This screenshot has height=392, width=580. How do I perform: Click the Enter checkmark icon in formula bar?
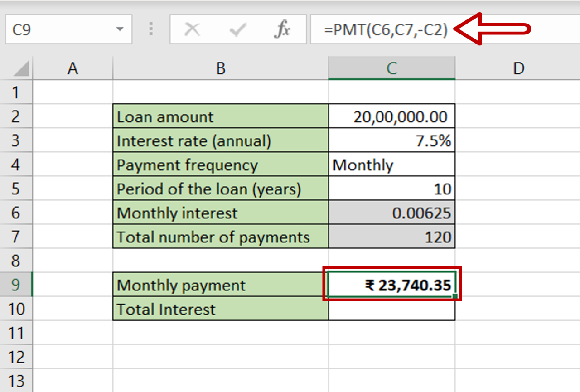pyautogui.click(x=237, y=29)
